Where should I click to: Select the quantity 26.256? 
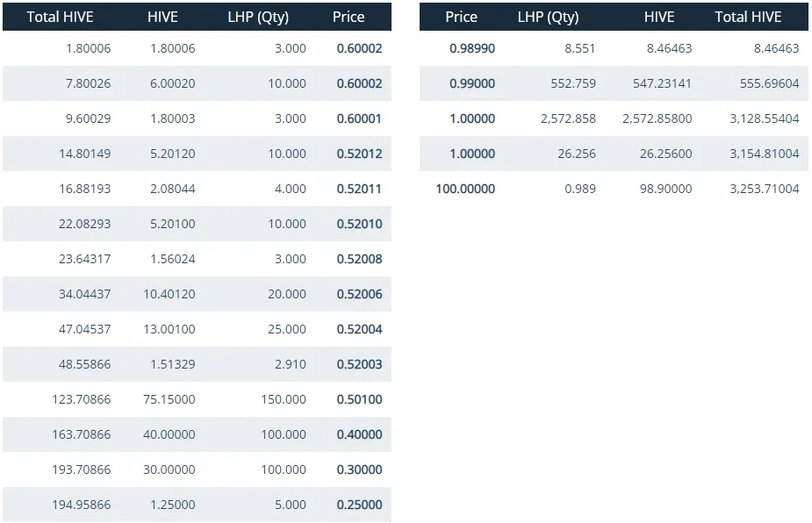click(x=577, y=154)
